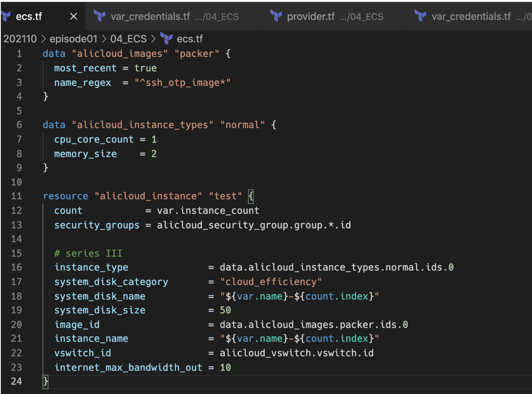The image size is (532, 394).
Task: Open the ecs.tf breadcrumb dropdown
Action: (x=190, y=38)
